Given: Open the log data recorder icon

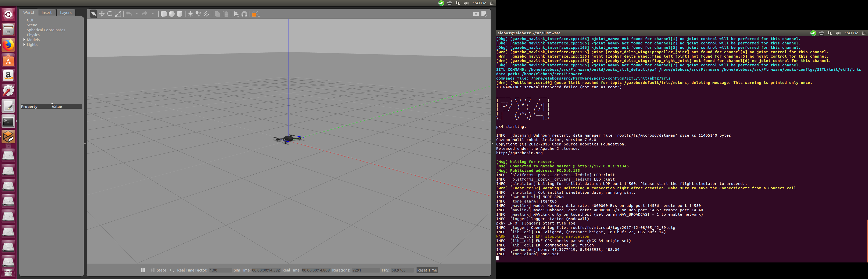Looking at the screenshot, I should click(x=484, y=14).
